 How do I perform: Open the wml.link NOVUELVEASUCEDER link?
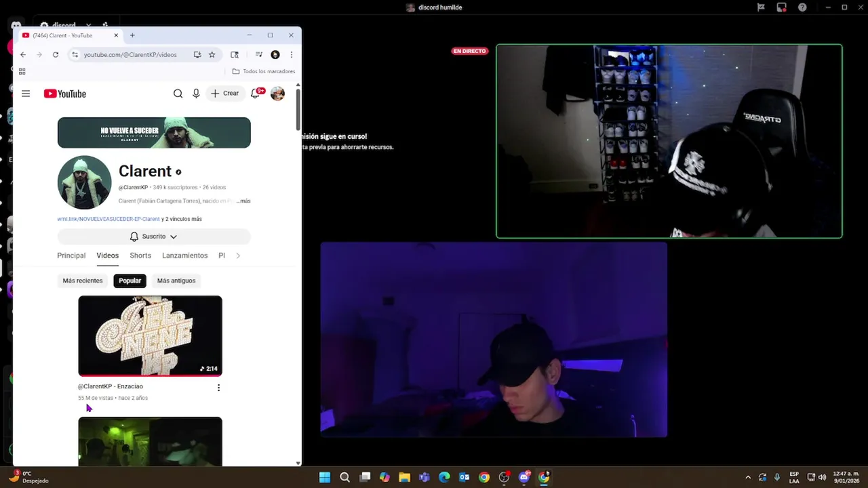click(108, 219)
